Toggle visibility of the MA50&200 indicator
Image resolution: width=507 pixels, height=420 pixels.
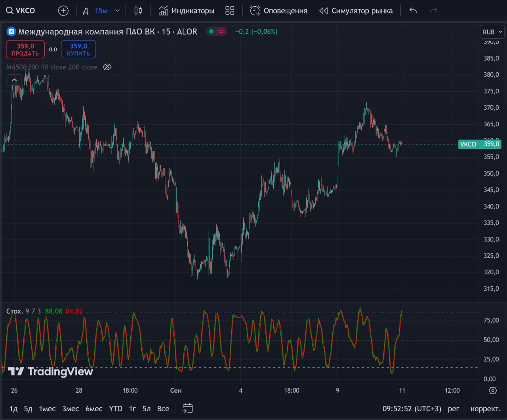pos(107,67)
